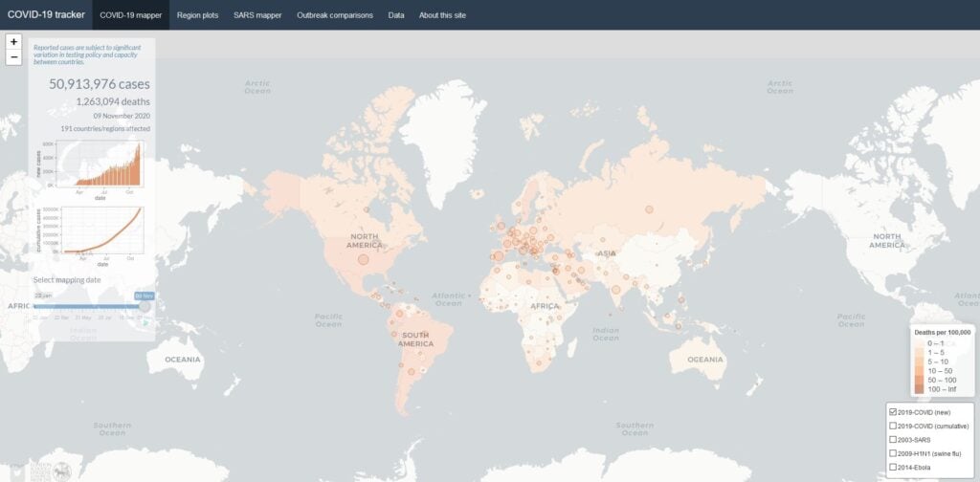Zoom out of the map

point(13,57)
